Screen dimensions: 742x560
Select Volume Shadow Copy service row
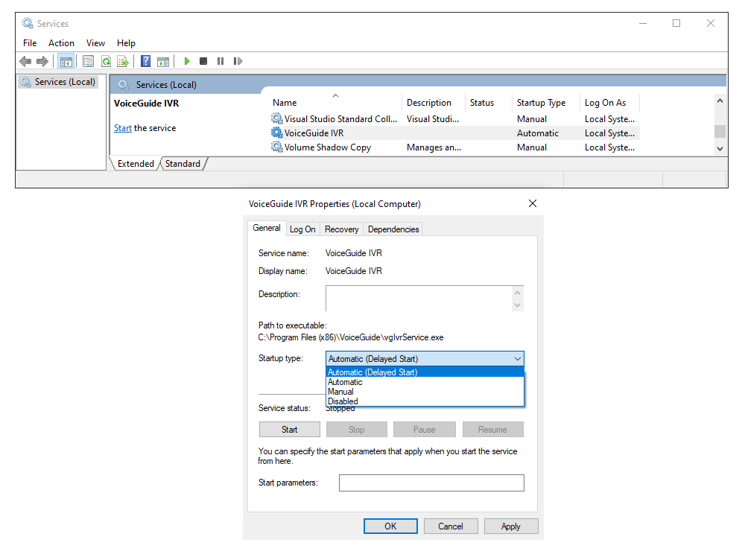coord(454,147)
